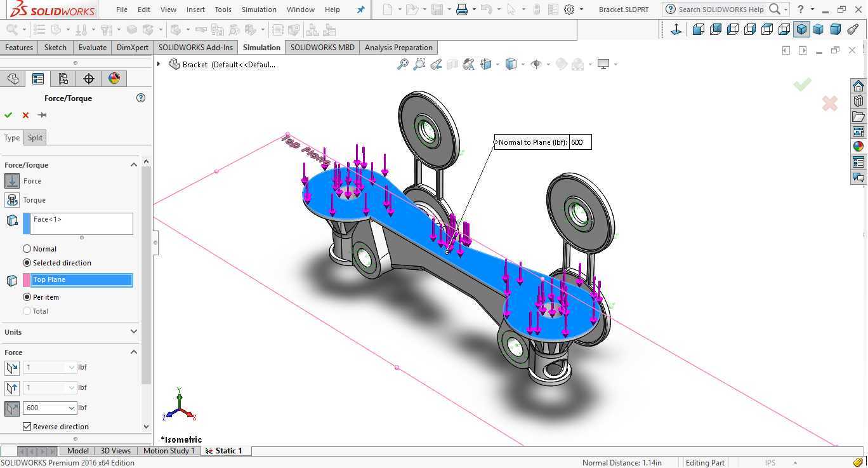Collapse the Force/Torque section chevron
Viewport: 868px width, 468px height.
point(133,165)
